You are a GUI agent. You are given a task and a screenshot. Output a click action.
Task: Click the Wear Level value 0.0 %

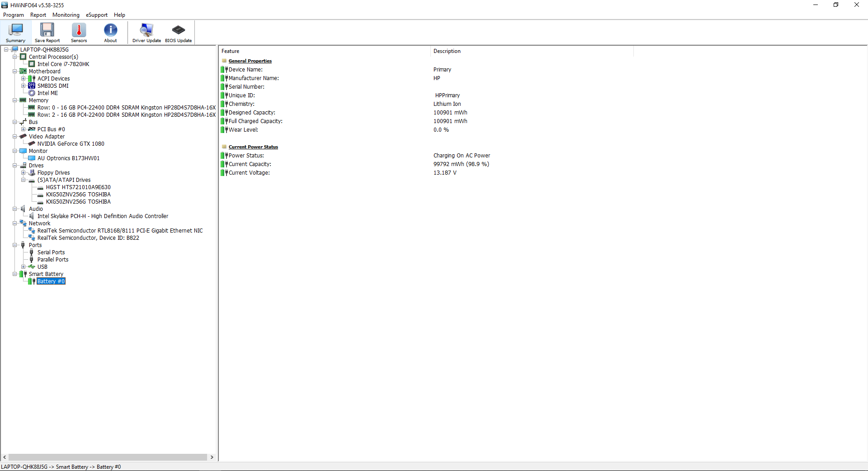click(441, 130)
